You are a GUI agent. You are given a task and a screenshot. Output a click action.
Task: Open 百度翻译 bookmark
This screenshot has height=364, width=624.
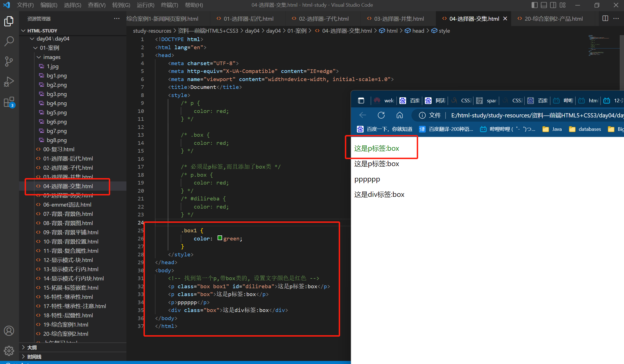click(446, 129)
